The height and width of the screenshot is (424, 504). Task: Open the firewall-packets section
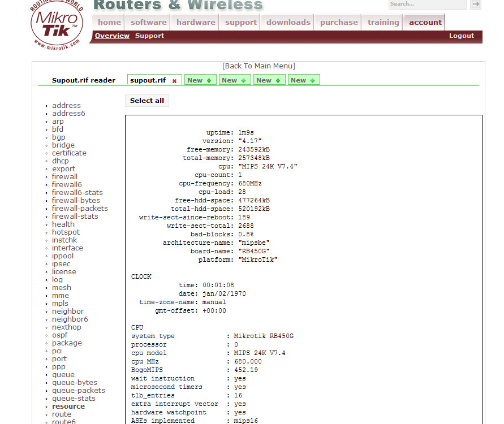pos(80,209)
